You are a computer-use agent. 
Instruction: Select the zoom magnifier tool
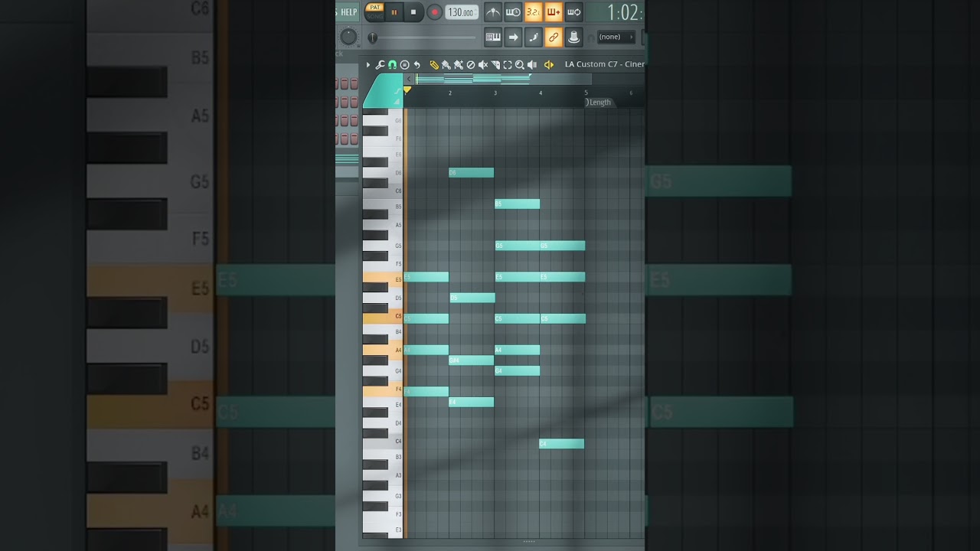[x=520, y=65]
